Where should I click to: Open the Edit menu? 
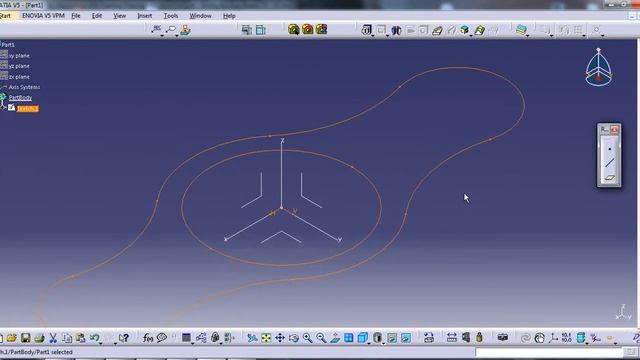tap(97, 16)
